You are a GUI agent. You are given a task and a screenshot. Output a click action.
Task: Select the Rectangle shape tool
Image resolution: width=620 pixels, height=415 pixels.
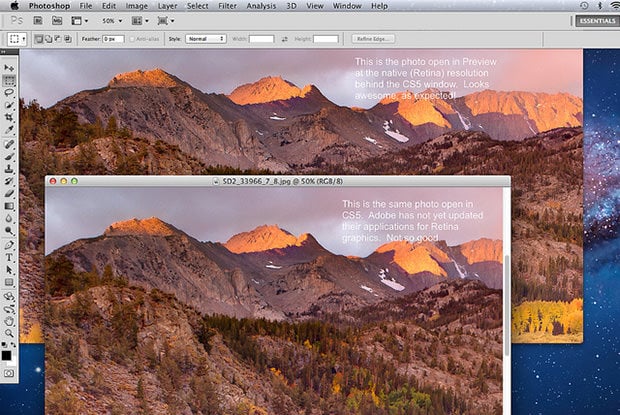[x=9, y=282]
